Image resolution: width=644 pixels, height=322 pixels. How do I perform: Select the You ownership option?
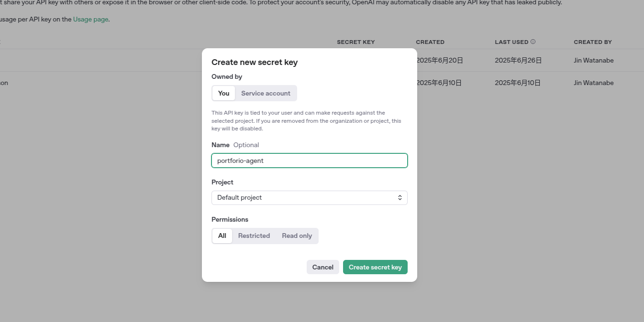[x=223, y=93]
